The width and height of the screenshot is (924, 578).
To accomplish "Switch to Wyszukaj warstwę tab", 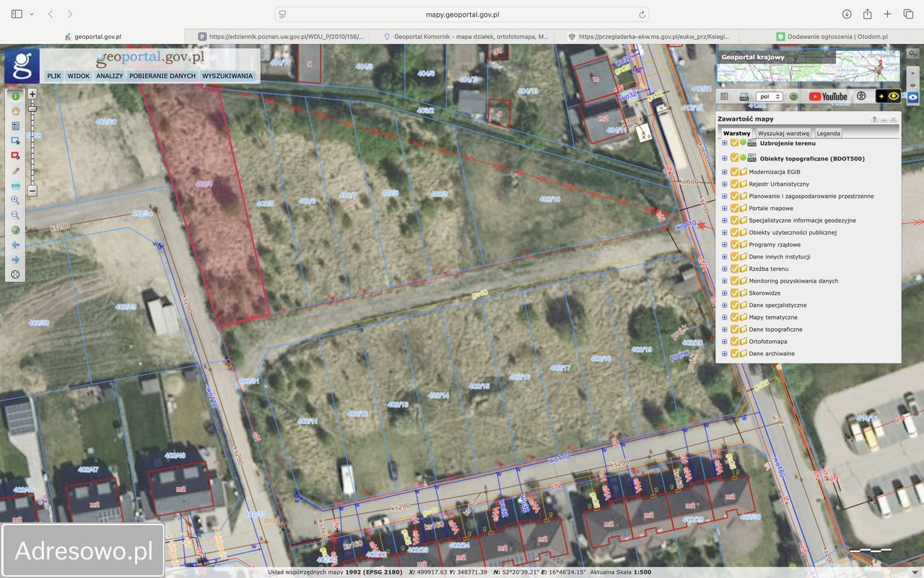I will pos(783,133).
